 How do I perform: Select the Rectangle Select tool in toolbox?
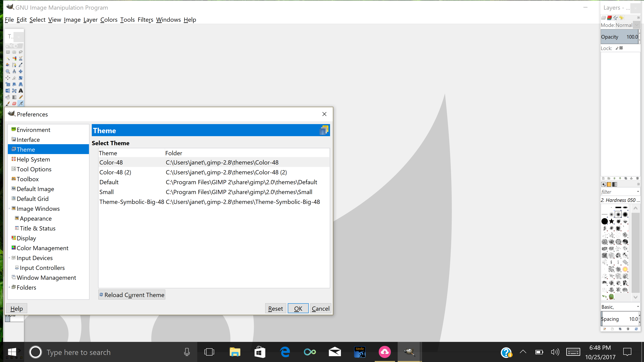[x=8, y=52]
